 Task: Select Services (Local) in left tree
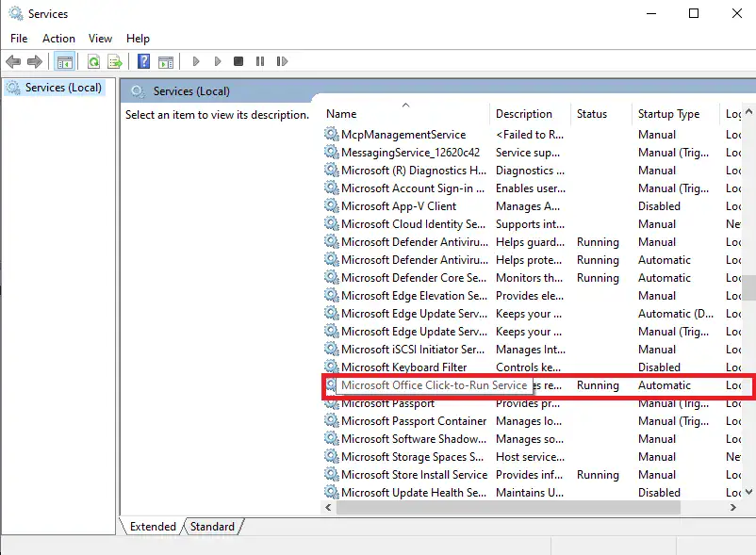point(63,88)
